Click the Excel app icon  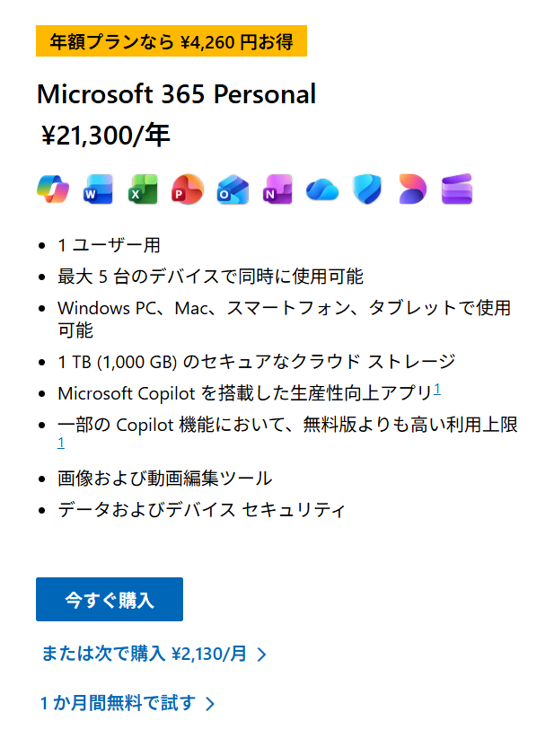[x=142, y=189]
